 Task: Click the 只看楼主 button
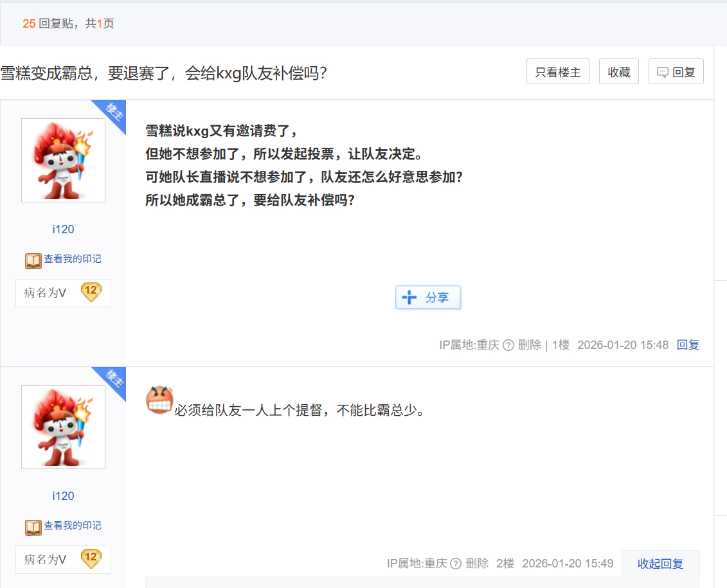[x=557, y=72]
